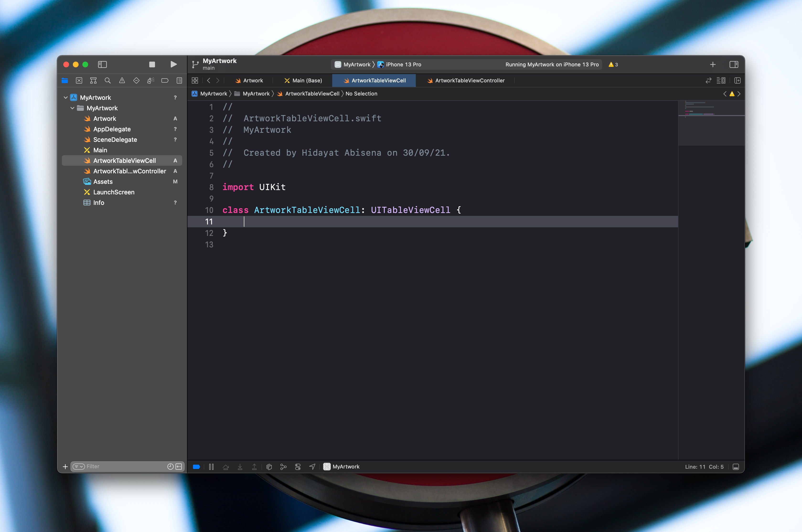Jump to the previous issue arrow
Screen dimensions: 802x532
coord(725,94)
